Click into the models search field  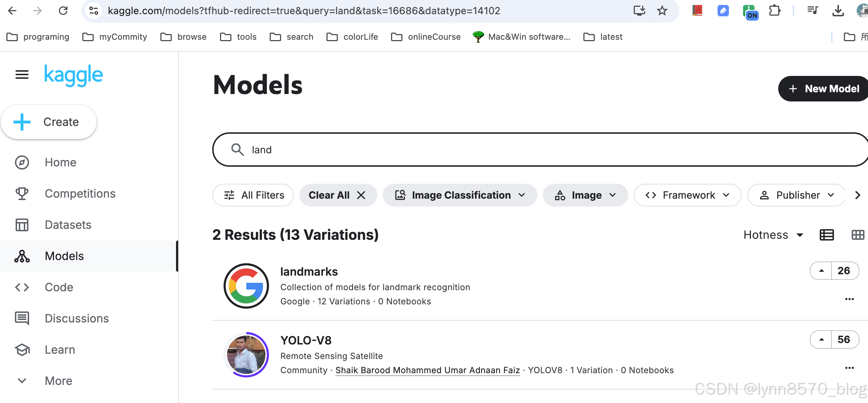pyautogui.click(x=540, y=150)
